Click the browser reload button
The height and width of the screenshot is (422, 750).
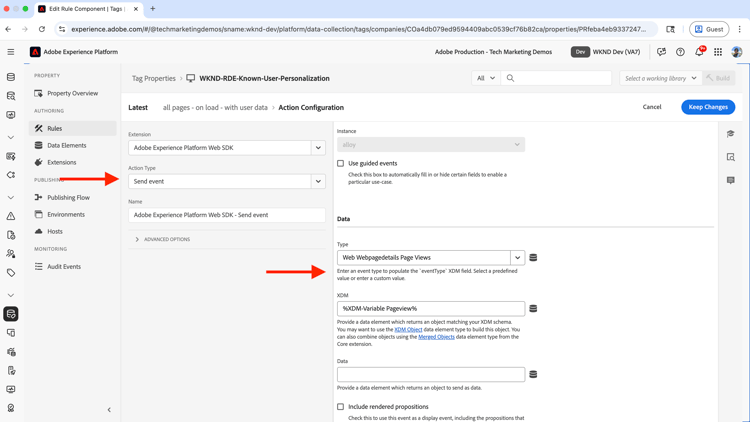coord(42,29)
